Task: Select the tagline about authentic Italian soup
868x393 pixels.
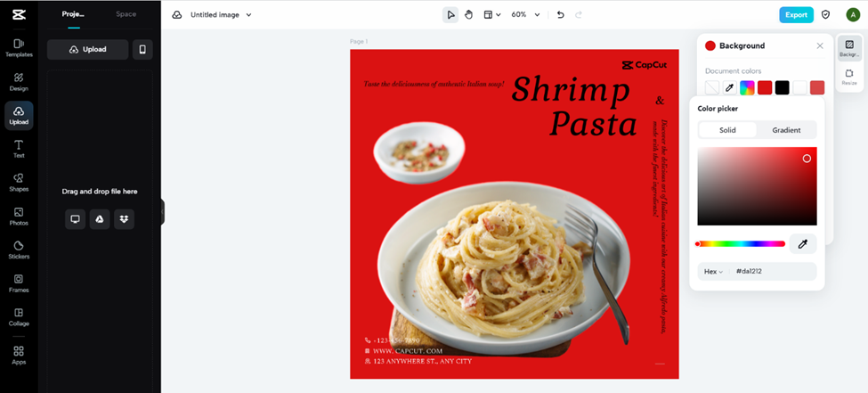Action: pos(434,84)
